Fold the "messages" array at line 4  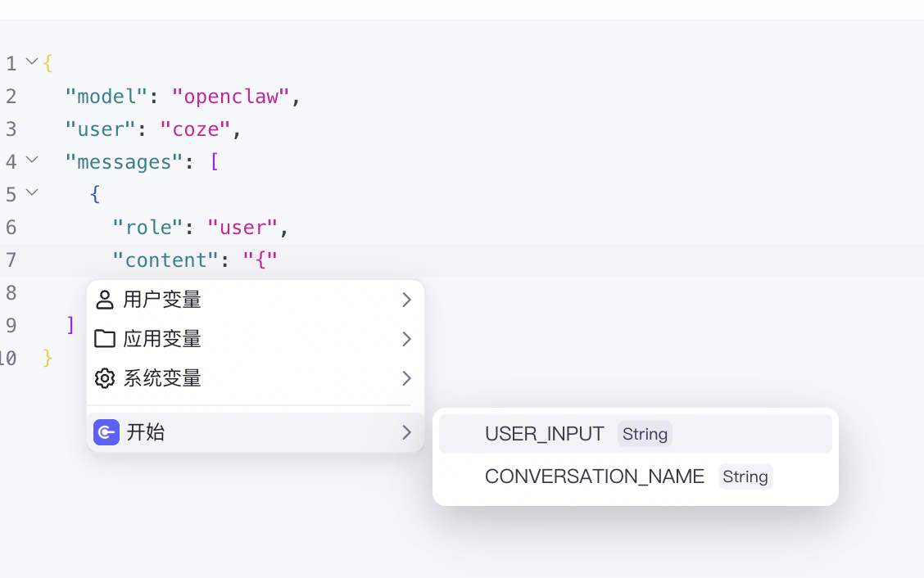click(x=32, y=160)
